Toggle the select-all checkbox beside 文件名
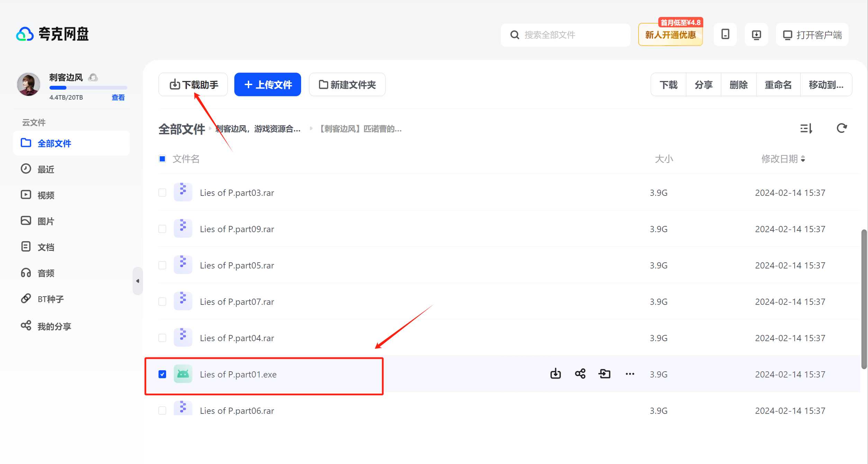The image size is (868, 464). coord(162,159)
